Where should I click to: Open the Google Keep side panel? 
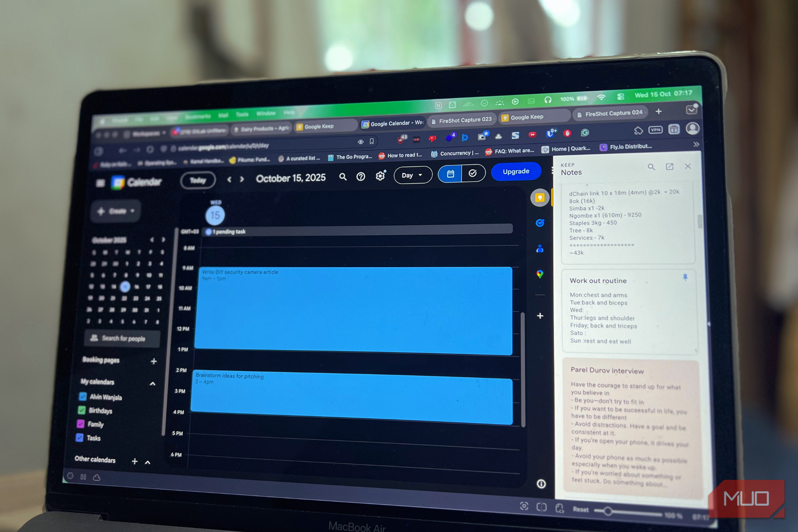pyautogui.click(x=540, y=197)
